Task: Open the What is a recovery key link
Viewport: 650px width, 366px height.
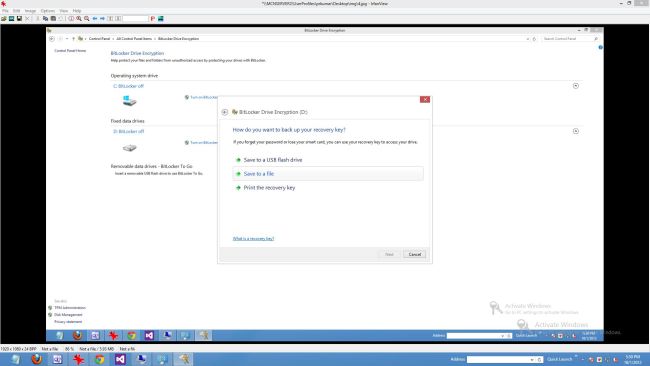Action: [x=253, y=239]
